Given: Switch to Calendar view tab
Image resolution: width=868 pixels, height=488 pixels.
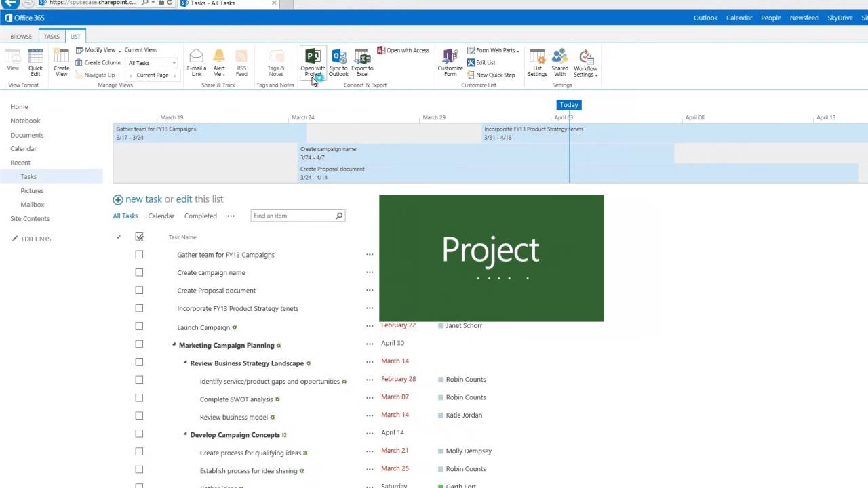Looking at the screenshot, I should pyautogui.click(x=161, y=216).
